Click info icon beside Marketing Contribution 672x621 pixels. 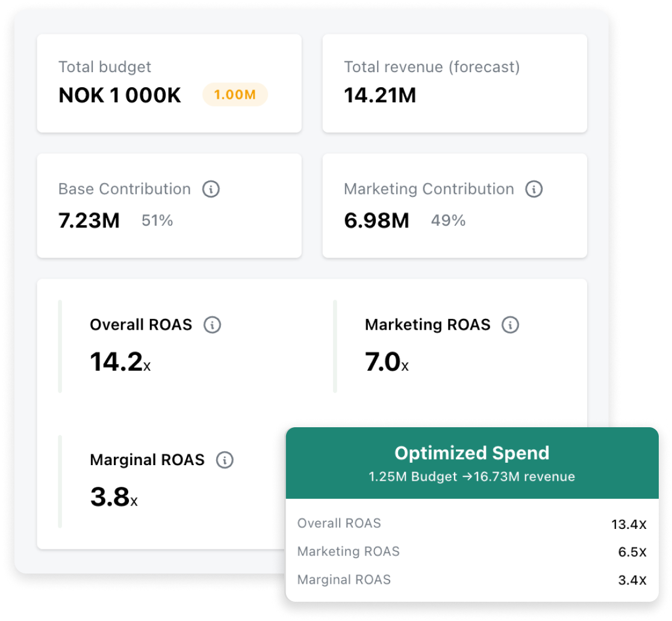534,189
